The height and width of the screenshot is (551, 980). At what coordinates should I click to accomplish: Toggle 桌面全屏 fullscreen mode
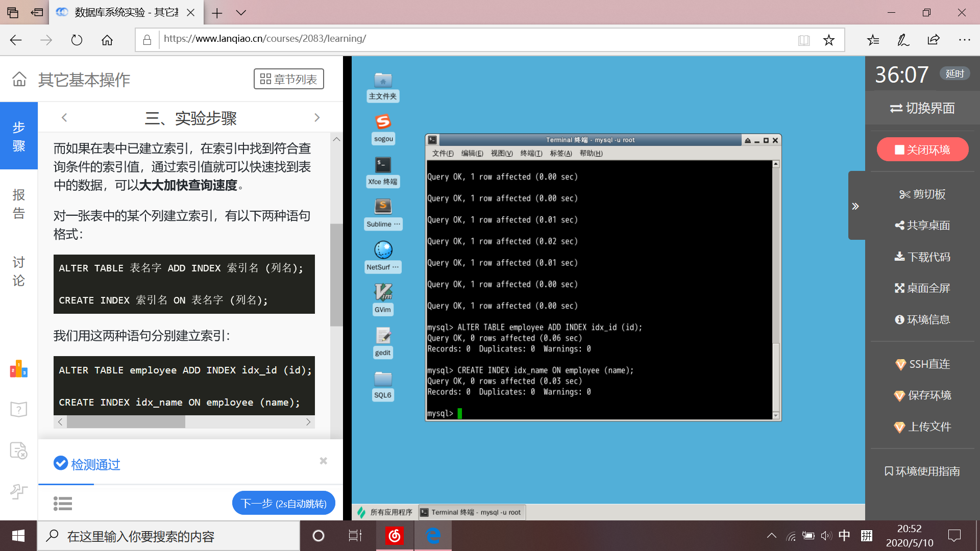click(x=922, y=288)
